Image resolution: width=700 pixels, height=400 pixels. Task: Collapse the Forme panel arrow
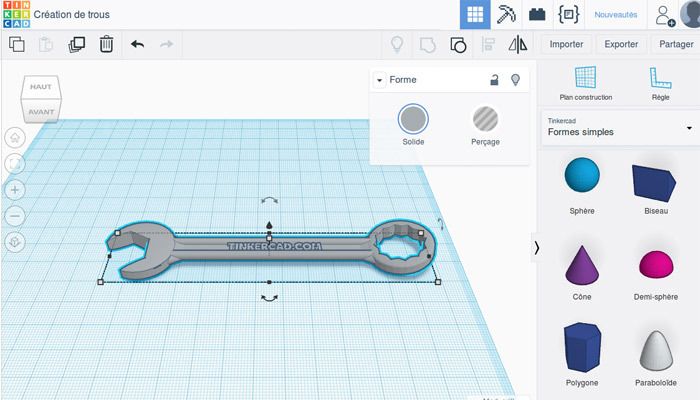tap(380, 80)
